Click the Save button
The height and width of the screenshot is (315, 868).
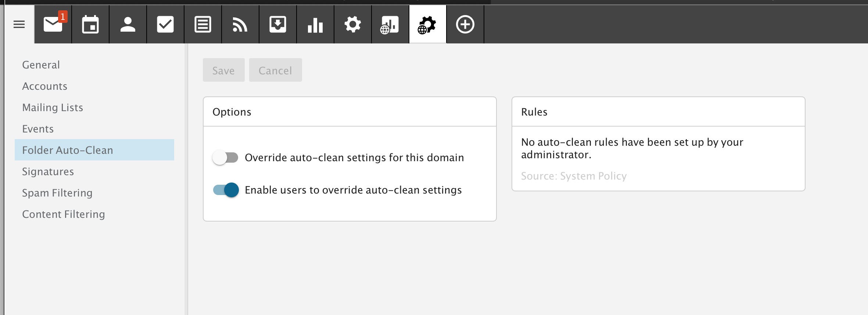coord(223,70)
